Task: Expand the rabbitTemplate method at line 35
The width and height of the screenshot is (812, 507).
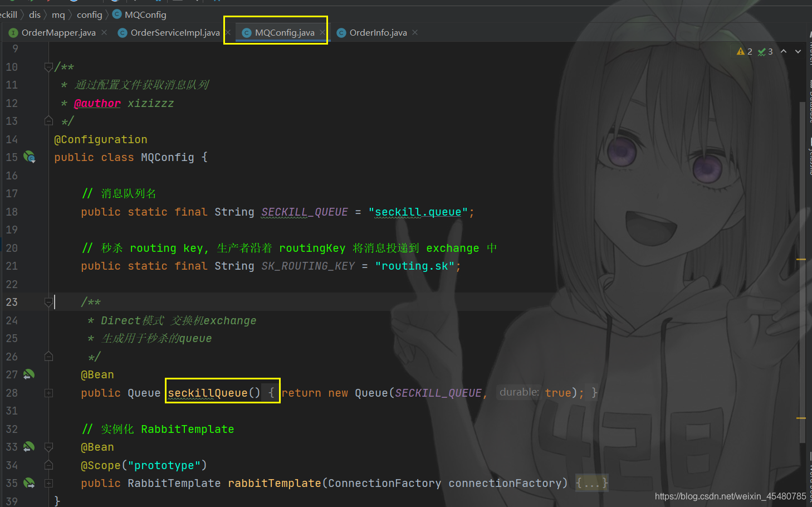Action: tap(48, 483)
